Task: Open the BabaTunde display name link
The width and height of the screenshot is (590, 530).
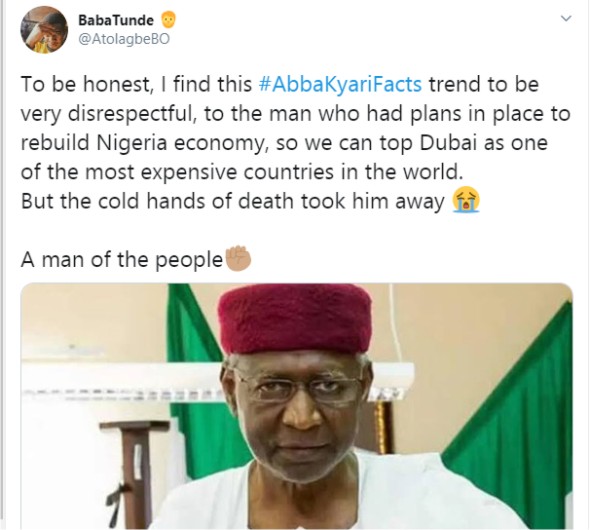Action: (116, 20)
